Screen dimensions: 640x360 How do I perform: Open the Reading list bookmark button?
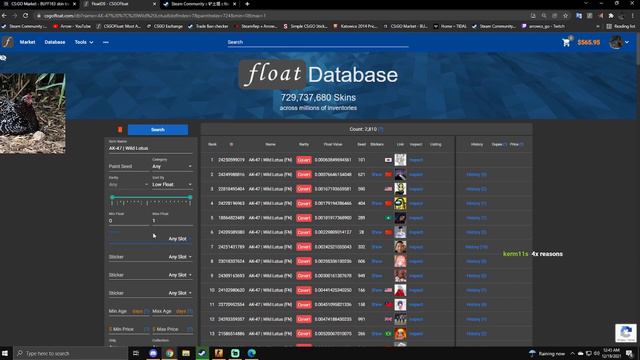click(x=621, y=26)
